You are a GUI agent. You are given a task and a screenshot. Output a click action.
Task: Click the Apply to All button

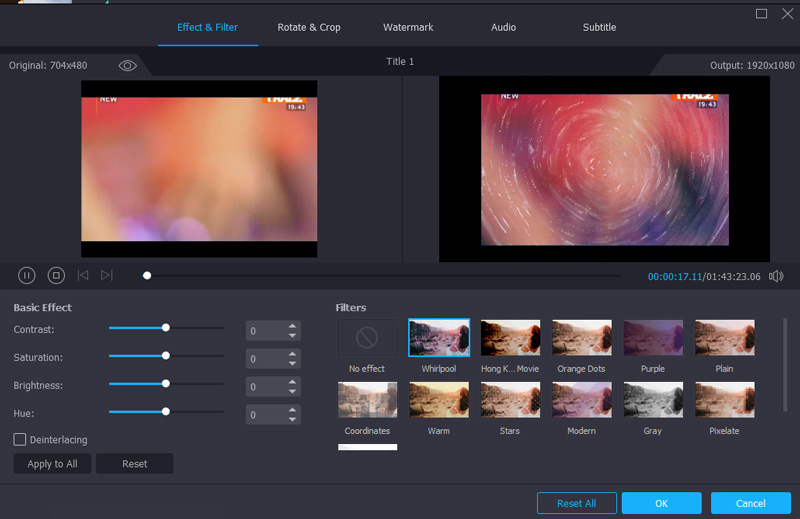click(x=52, y=464)
